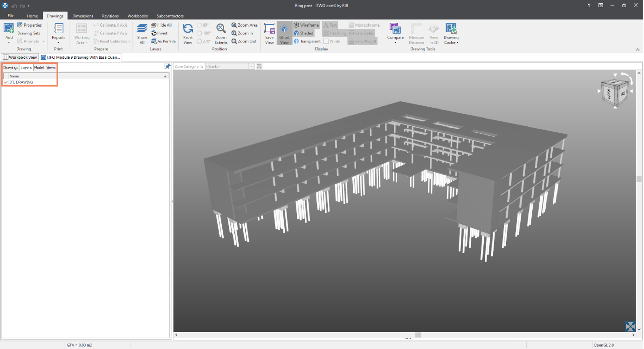Click Zoom In

(x=242, y=33)
